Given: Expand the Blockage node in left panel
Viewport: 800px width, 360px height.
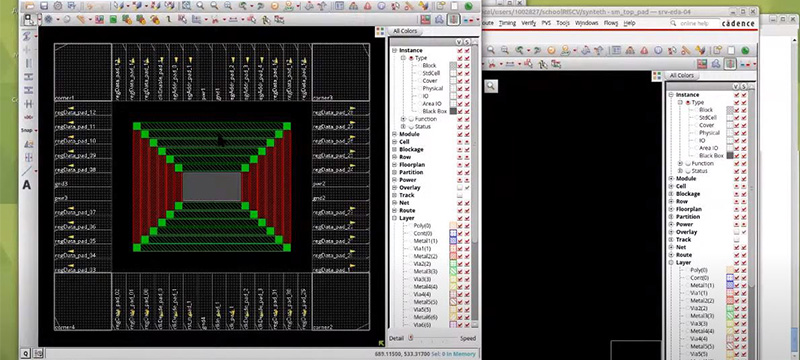Looking at the screenshot, I should pos(394,149).
